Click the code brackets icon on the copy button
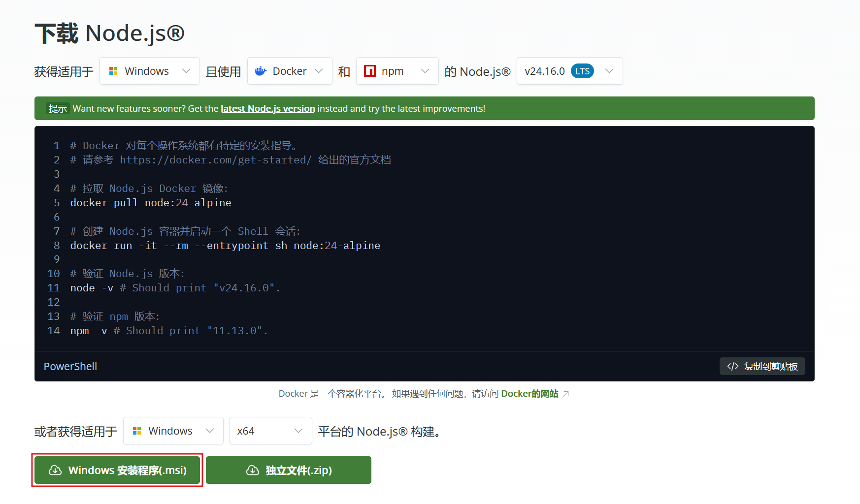 click(732, 366)
